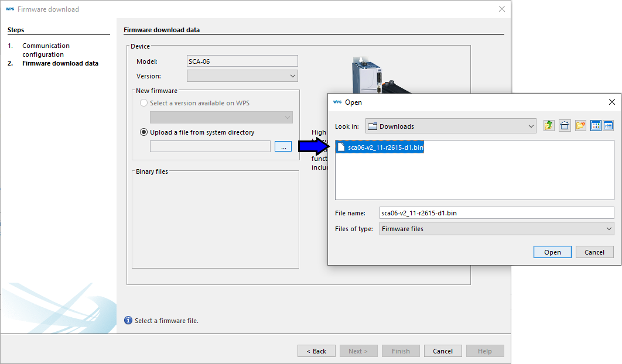Click the browse '...' button

click(x=283, y=147)
